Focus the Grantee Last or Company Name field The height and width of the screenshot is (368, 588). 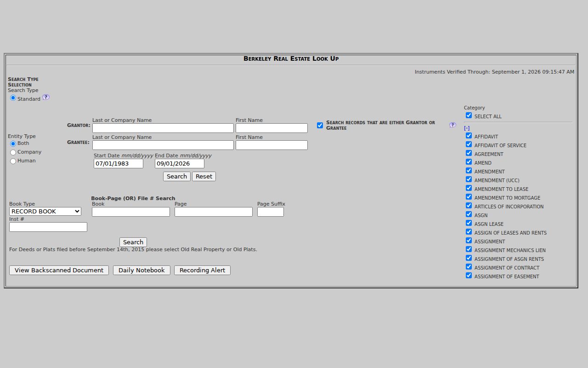pyautogui.click(x=163, y=145)
